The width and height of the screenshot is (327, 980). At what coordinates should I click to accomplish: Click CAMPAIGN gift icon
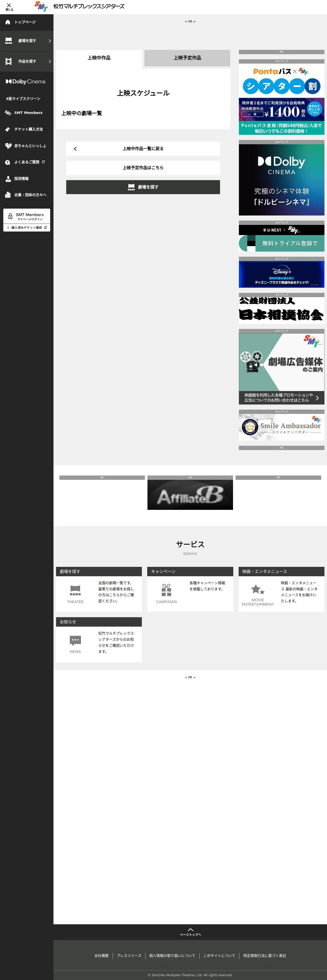(166, 590)
